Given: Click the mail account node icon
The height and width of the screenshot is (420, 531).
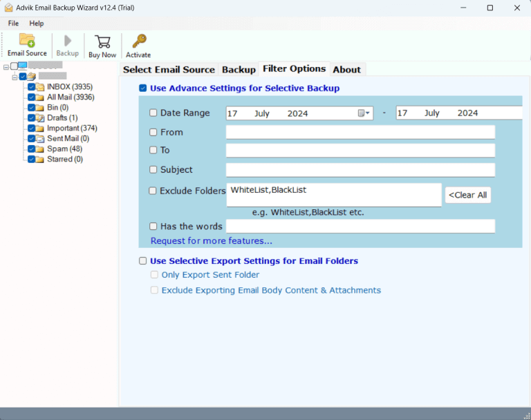Looking at the screenshot, I should 32,77.
